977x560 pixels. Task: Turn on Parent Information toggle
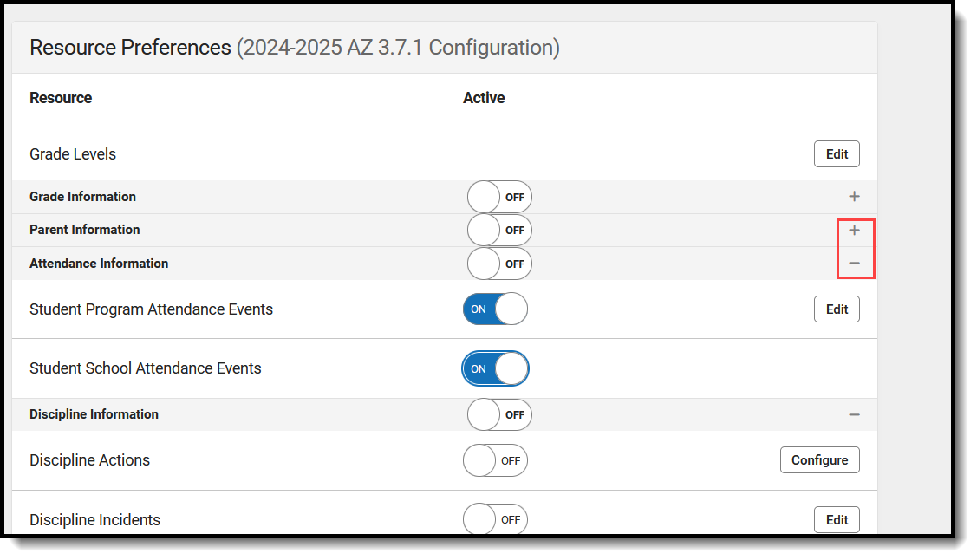point(498,231)
